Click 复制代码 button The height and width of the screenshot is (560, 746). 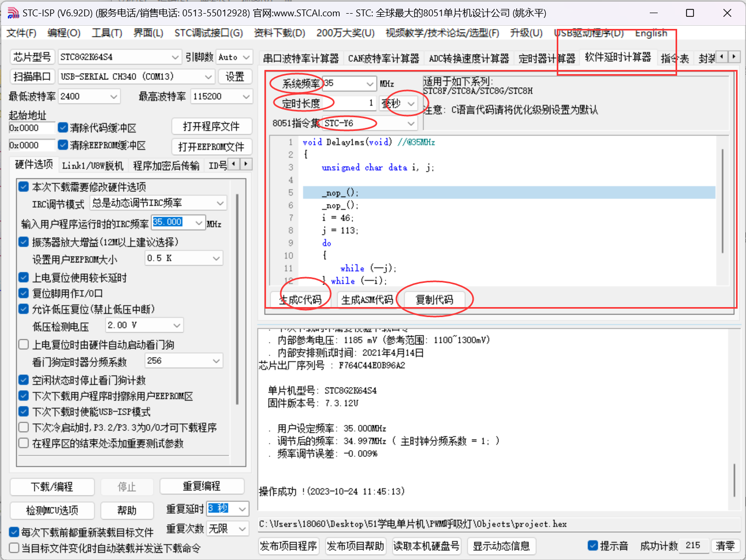(x=434, y=300)
